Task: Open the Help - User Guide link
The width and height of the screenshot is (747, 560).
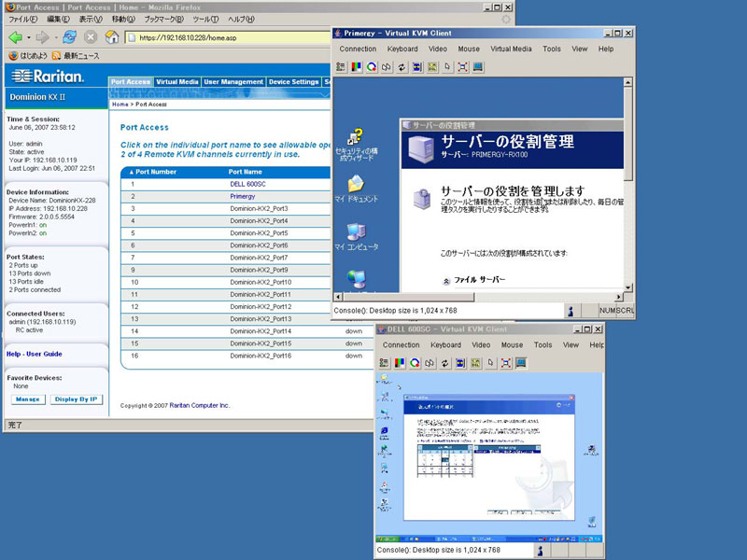Action: [35, 355]
